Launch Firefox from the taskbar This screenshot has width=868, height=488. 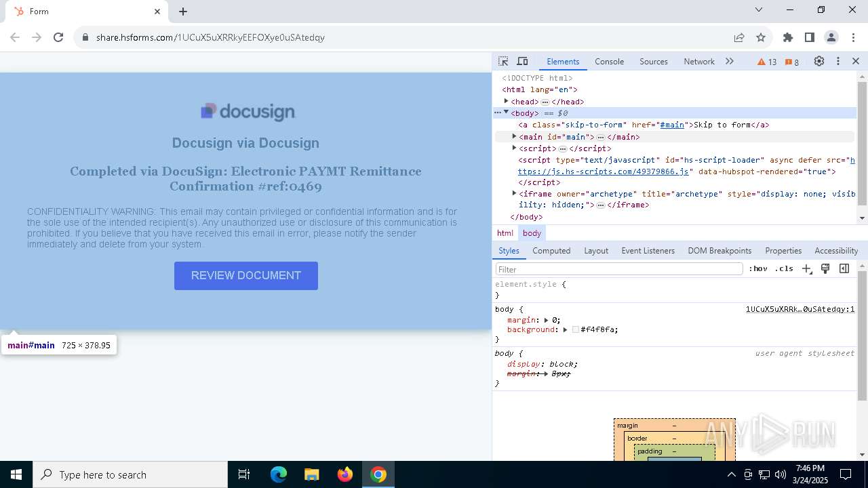click(345, 474)
